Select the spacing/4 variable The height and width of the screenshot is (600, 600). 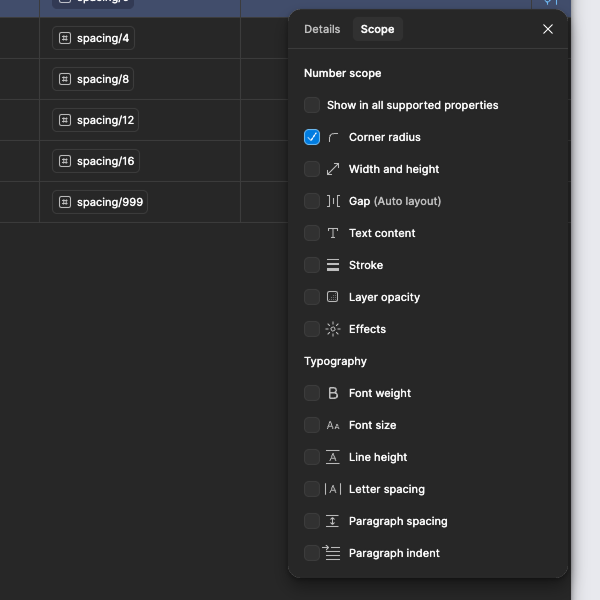click(93, 38)
